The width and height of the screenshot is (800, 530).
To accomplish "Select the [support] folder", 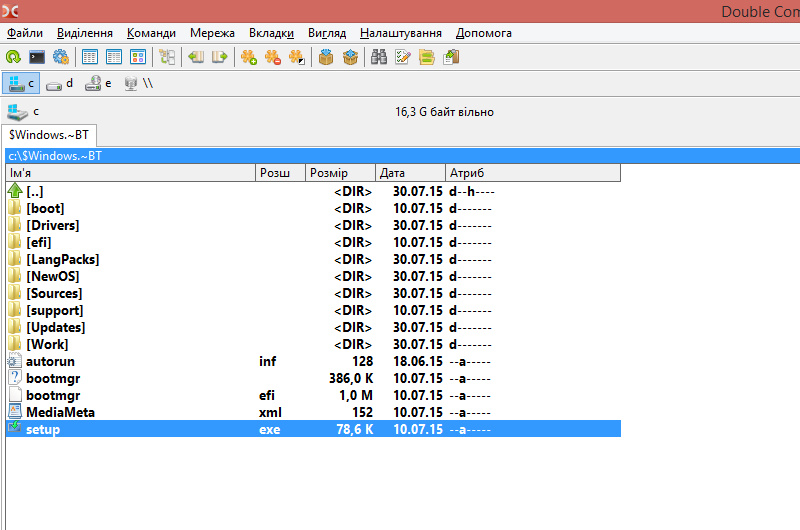I will (x=313, y=310).
